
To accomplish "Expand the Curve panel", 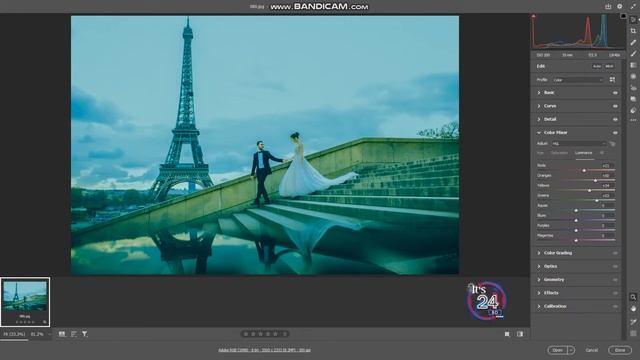I will coord(539,106).
